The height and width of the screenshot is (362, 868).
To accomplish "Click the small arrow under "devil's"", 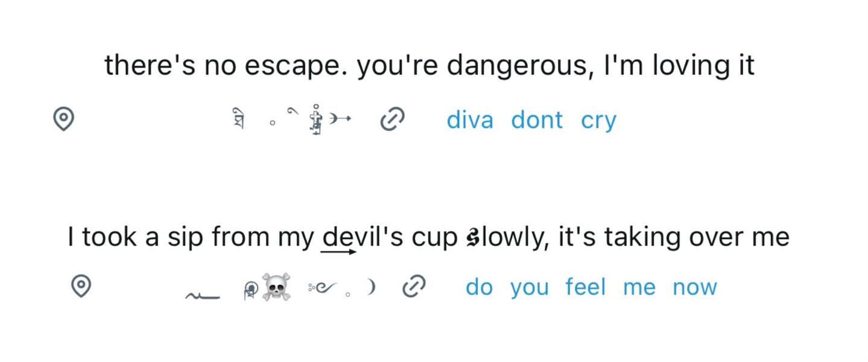I will 338,252.
